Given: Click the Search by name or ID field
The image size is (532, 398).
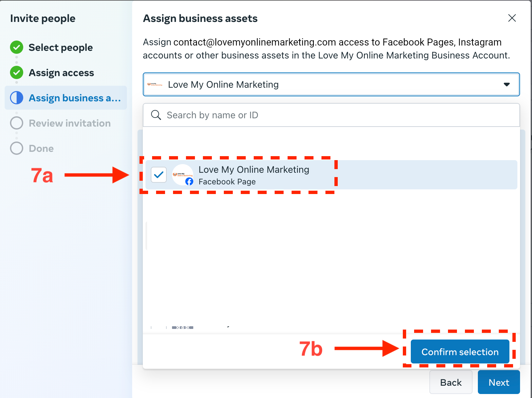Looking at the screenshot, I should click(x=299, y=115).
